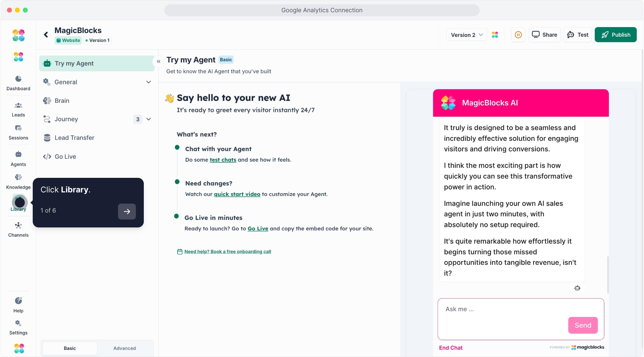Go to Sessions in sidebar

pyautogui.click(x=18, y=129)
